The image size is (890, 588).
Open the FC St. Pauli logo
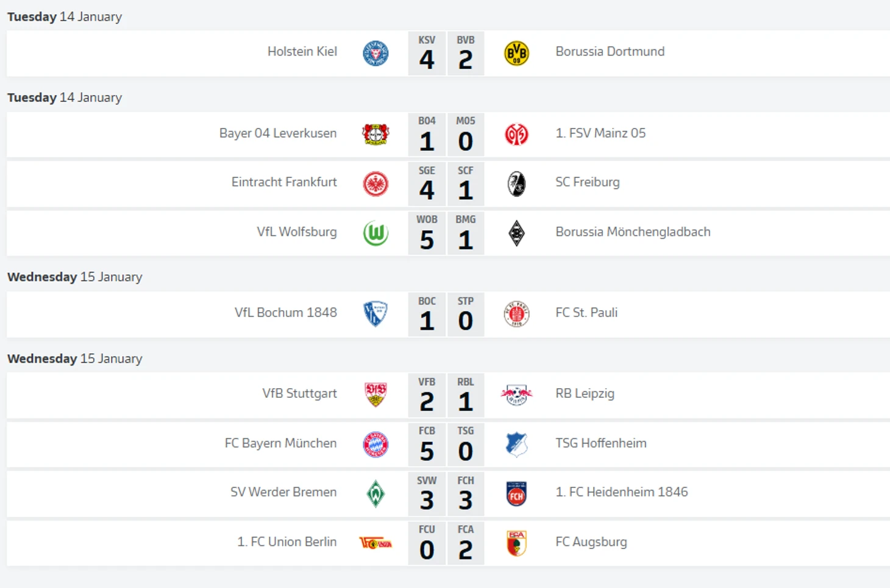tap(516, 314)
